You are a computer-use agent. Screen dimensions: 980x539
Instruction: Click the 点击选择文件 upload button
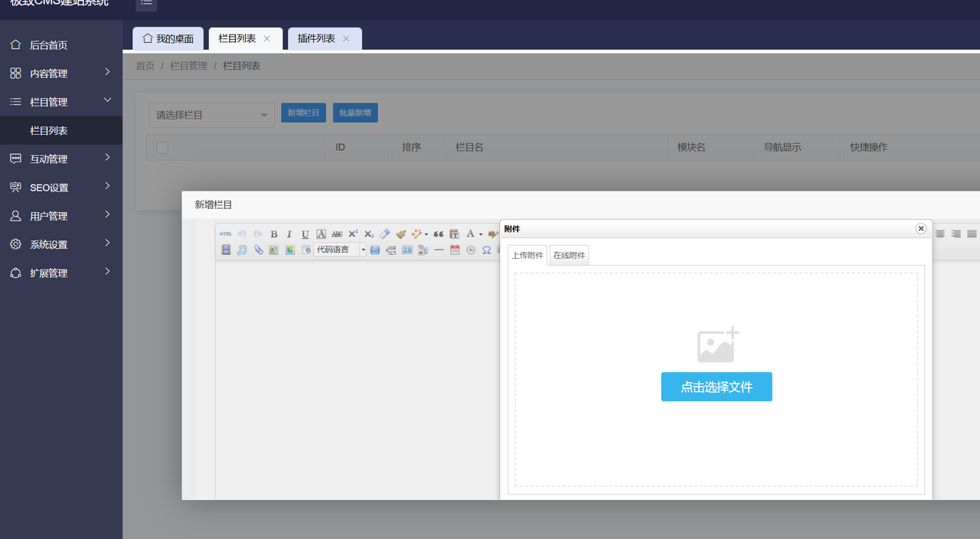click(716, 387)
